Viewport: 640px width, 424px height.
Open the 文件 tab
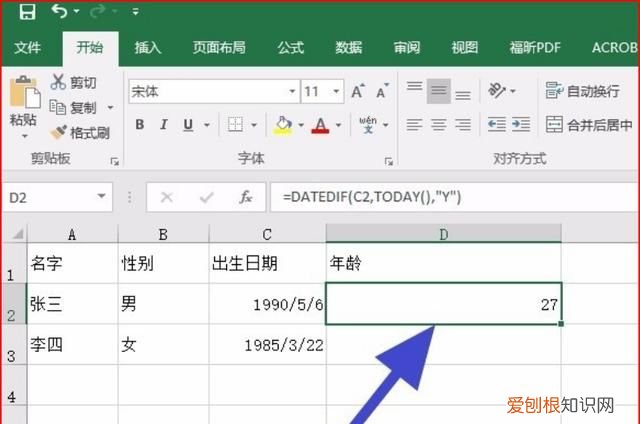(x=27, y=48)
